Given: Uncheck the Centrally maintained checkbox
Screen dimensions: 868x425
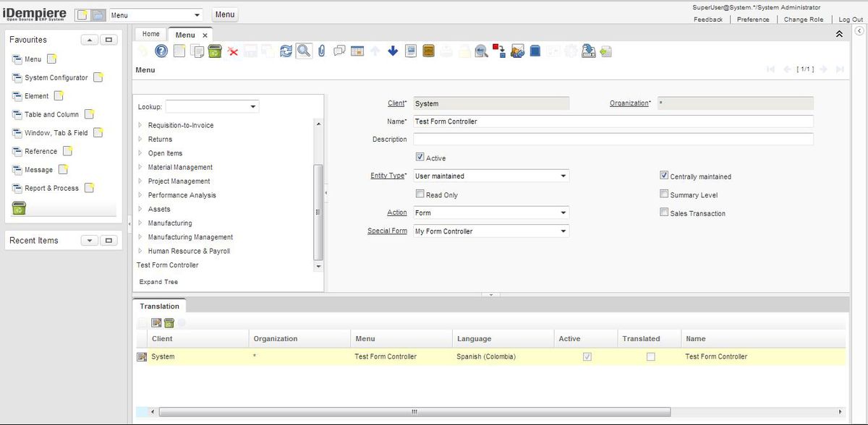Looking at the screenshot, I should [664, 176].
